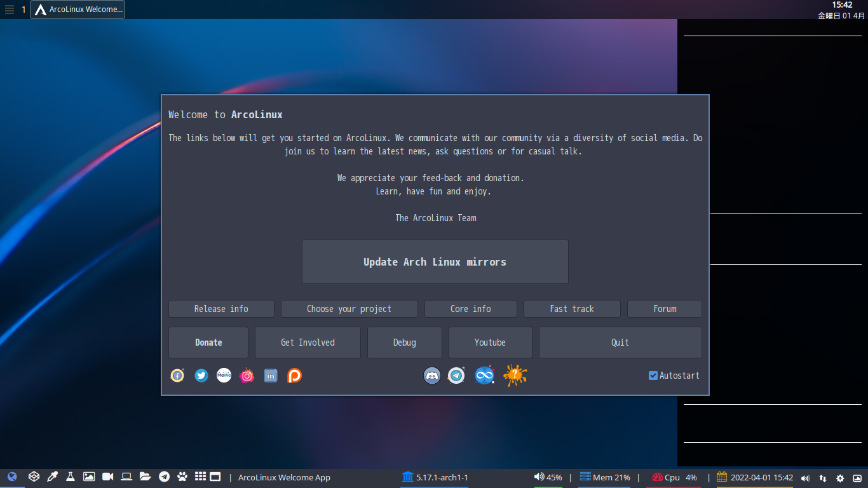
Task: Click Update Arch Linux mirrors button
Action: pos(435,262)
